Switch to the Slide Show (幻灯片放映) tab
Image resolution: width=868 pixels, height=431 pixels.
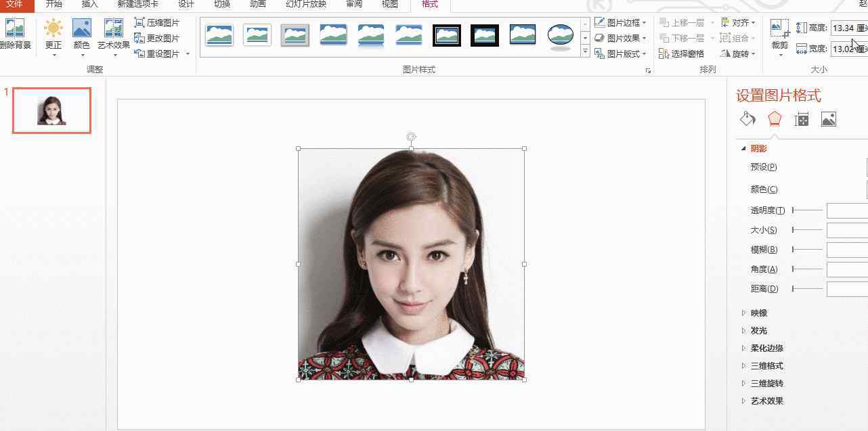click(306, 5)
